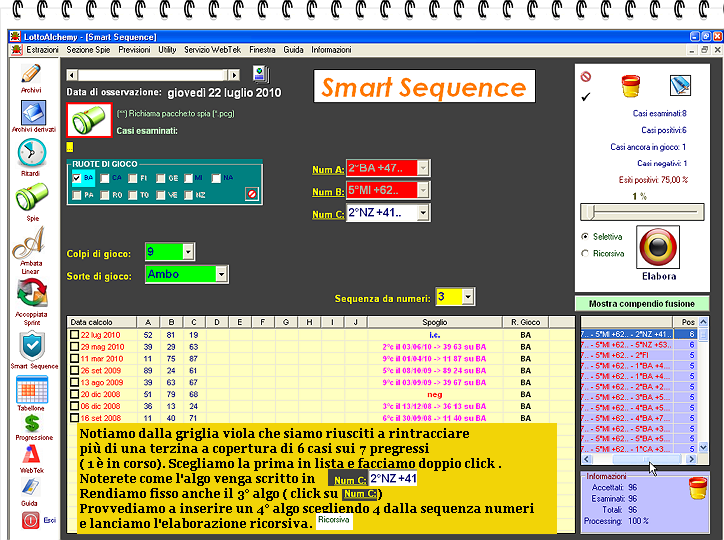Screen dimensions: 724x540
Task: Open the Utility menu
Action: [167, 49]
